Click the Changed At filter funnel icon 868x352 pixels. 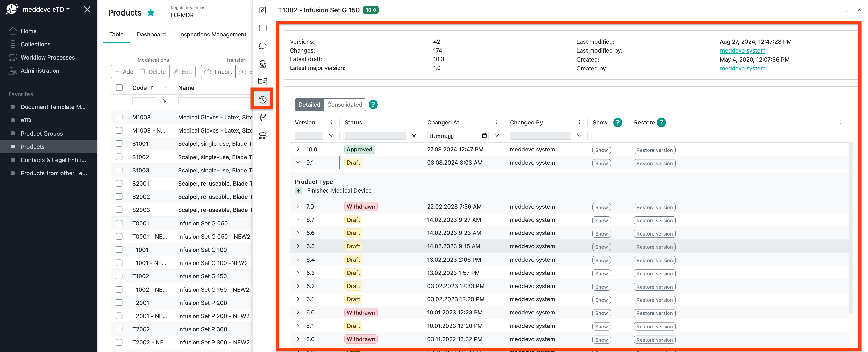(496, 136)
